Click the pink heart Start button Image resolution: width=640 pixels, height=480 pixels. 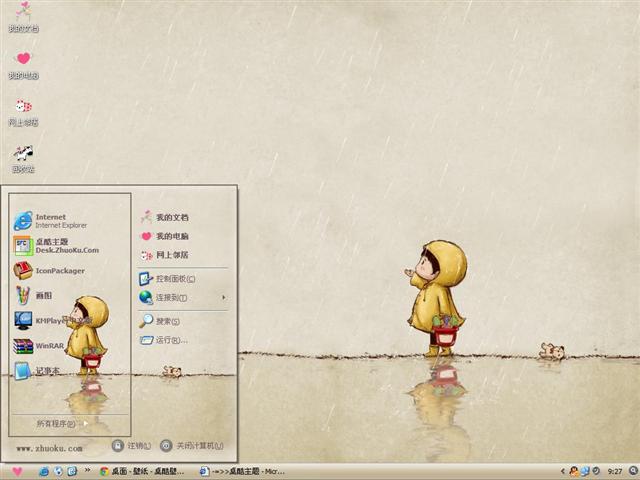click(x=17, y=471)
